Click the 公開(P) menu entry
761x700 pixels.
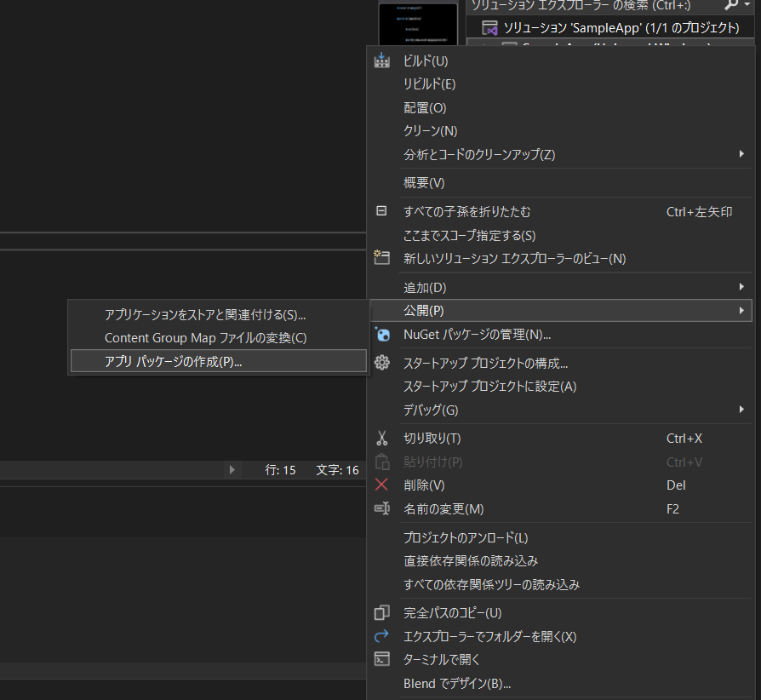561,310
